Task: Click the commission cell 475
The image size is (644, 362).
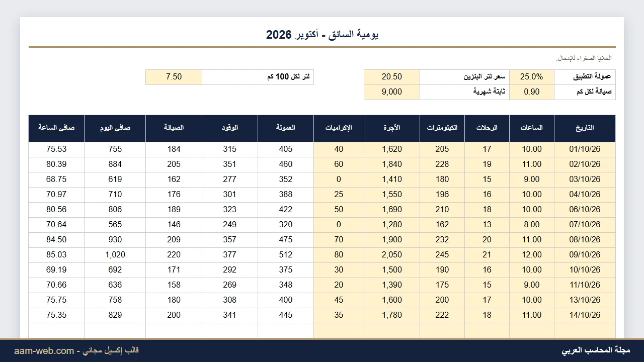Action: [x=286, y=240]
